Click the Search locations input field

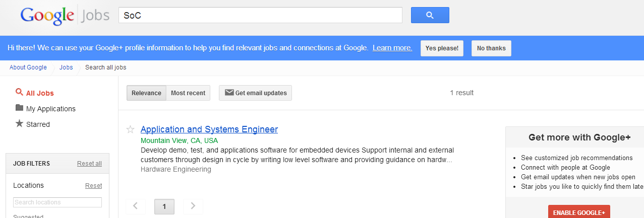pyautogui.click(x=57, y=202)
